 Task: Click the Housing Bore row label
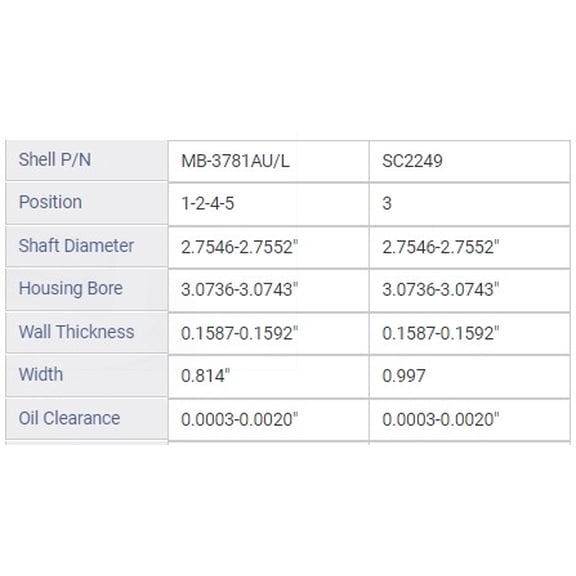tap(87, 289)
